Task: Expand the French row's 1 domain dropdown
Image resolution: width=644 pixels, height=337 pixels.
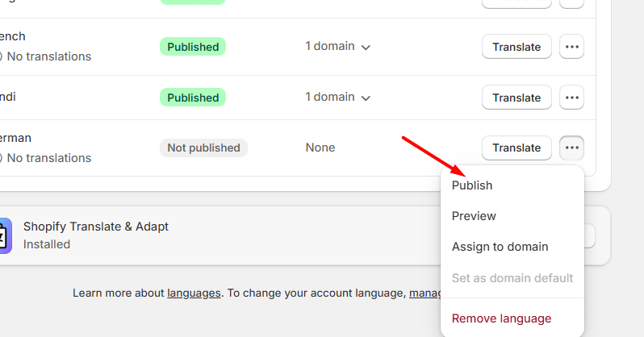Action: (337, 47)
